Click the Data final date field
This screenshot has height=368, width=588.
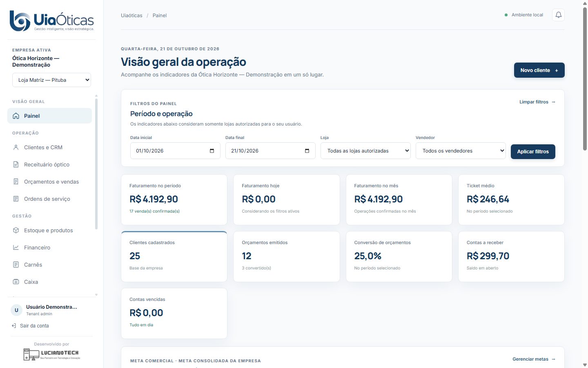click(270, 151)
